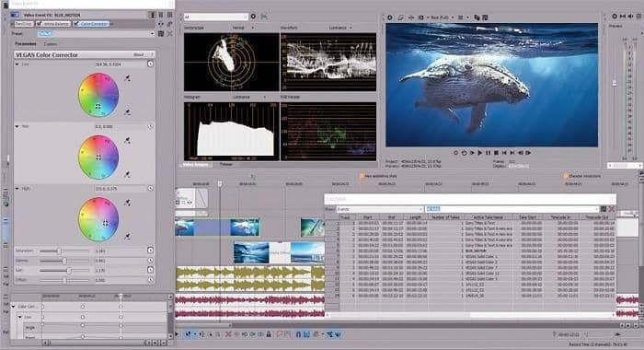644x350 pixels.
Task: Toggle the Color Corrector effect checkbox
Action: pyautogui.click(x=76, y=24)
